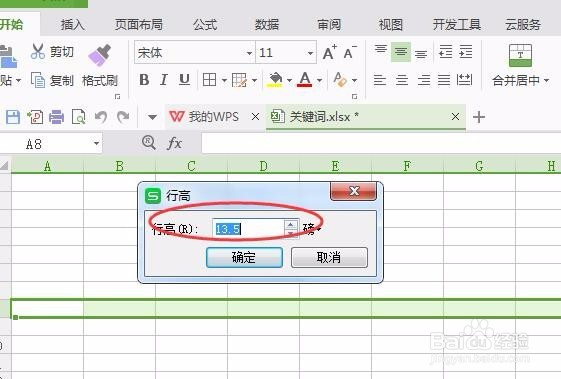Increase row height with spinner up

[x=291, y=225]
